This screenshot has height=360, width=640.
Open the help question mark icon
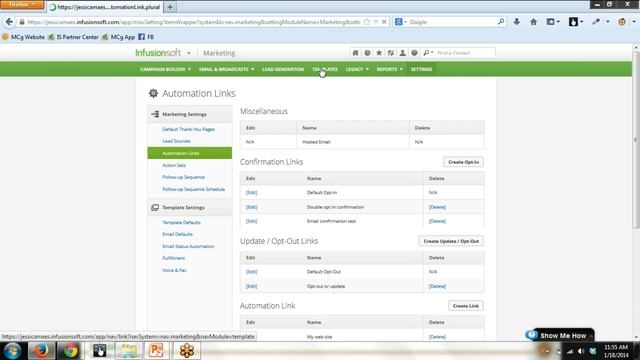click(414, 53)
